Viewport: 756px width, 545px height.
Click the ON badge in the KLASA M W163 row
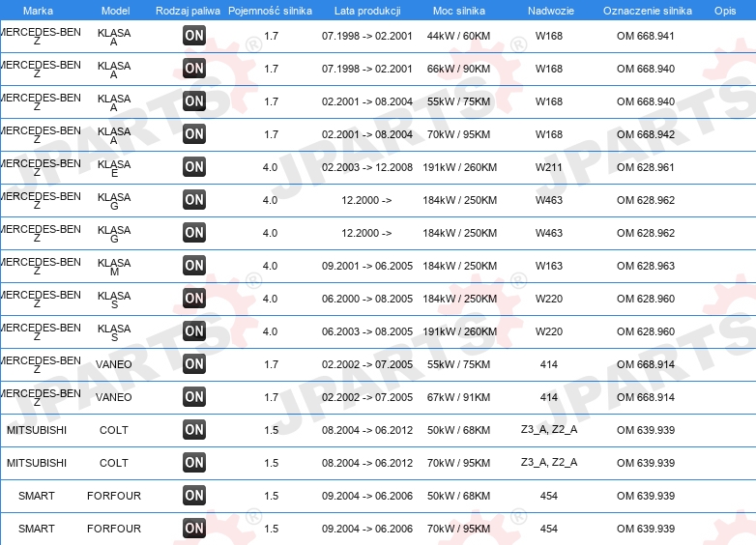coord(194,266)
